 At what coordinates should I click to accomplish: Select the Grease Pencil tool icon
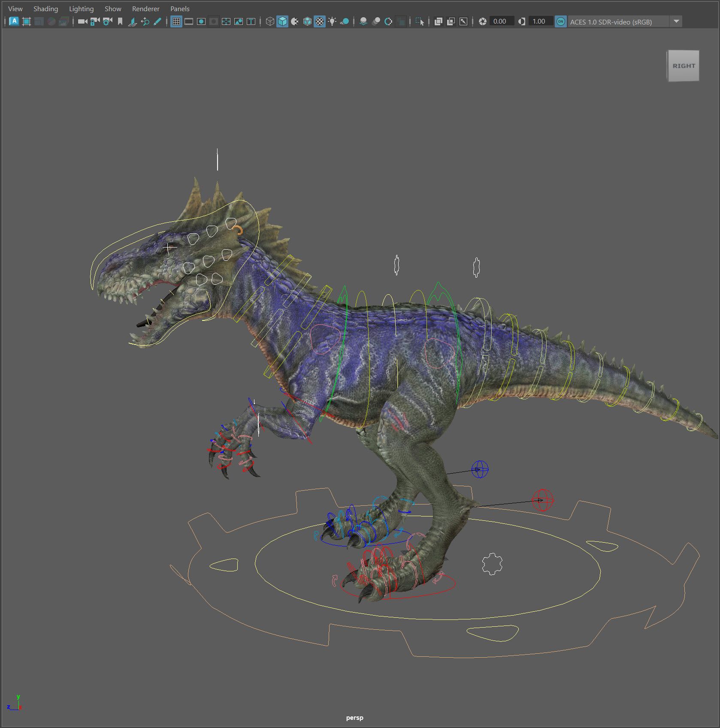pos(157,21)
